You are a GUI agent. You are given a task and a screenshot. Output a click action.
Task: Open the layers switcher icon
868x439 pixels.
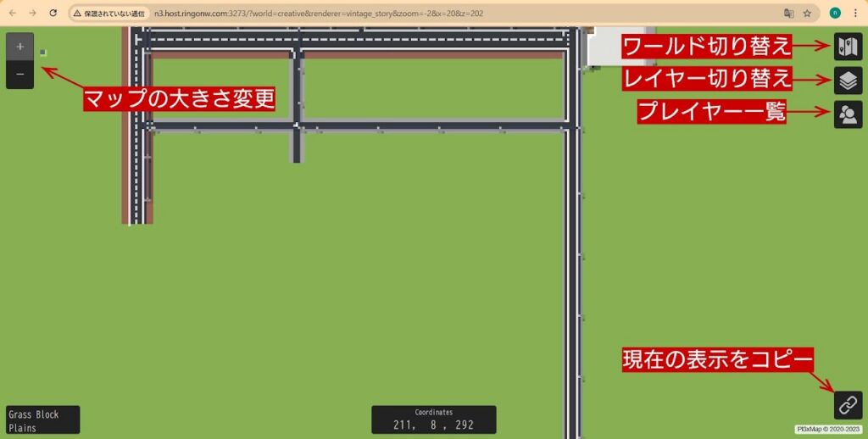848,81
